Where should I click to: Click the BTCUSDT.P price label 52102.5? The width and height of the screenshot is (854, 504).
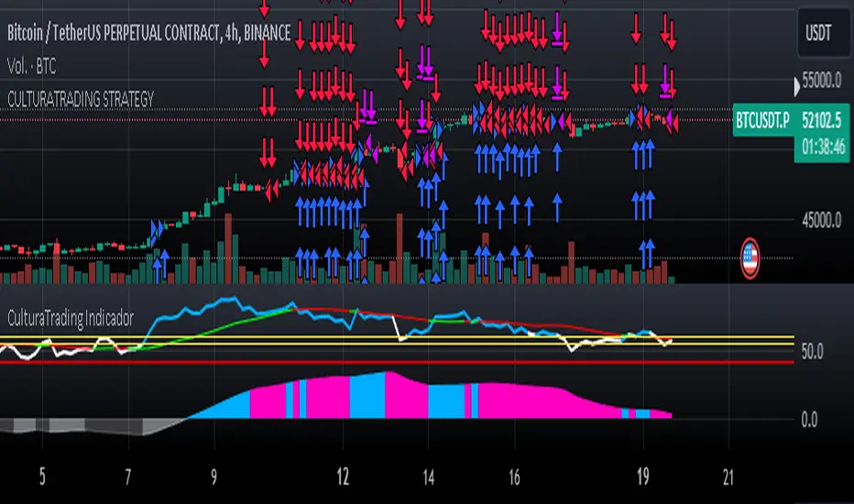821,120
